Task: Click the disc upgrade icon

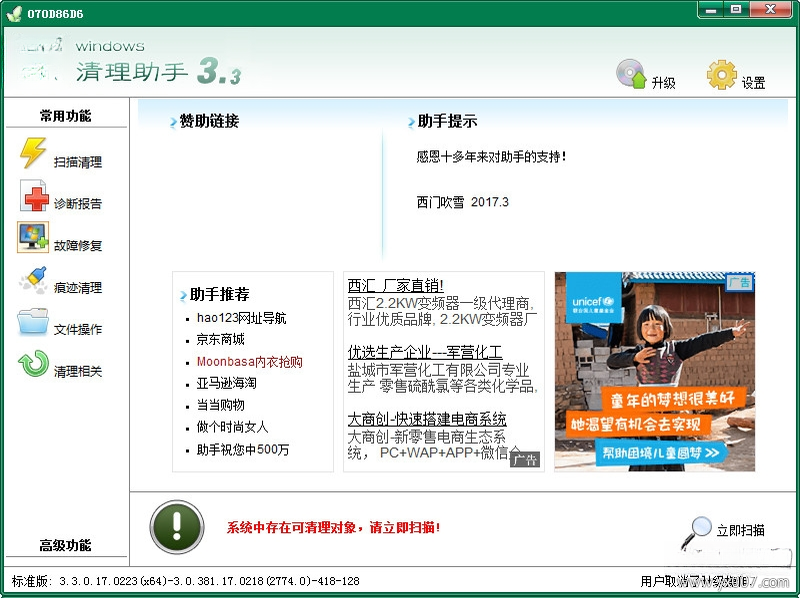Action: click(x=631, y=74)
